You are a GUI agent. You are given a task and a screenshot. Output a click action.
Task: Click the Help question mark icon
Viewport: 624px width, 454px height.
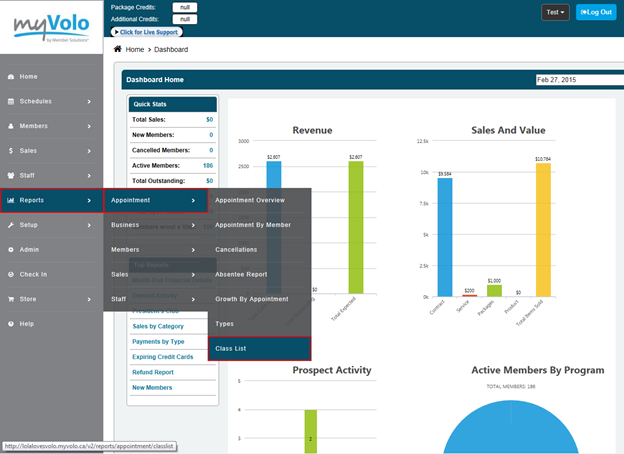click(x=10, y=323)
